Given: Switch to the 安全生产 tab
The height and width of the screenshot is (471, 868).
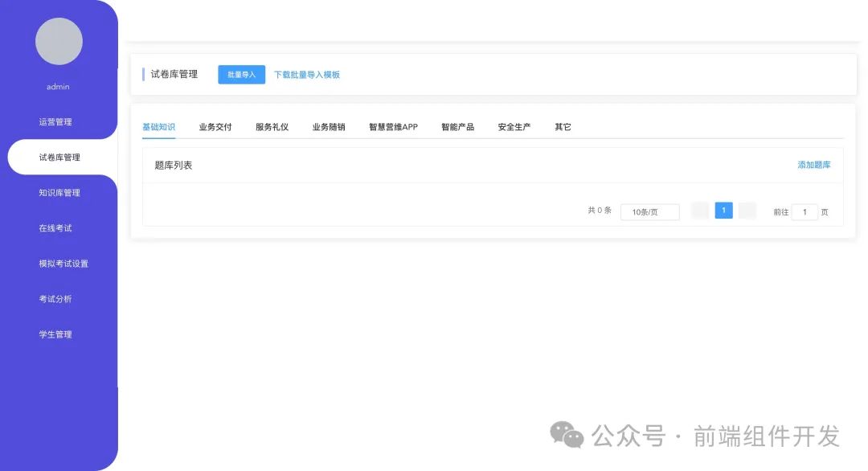Looking at the screenshot, I should 514,126.
